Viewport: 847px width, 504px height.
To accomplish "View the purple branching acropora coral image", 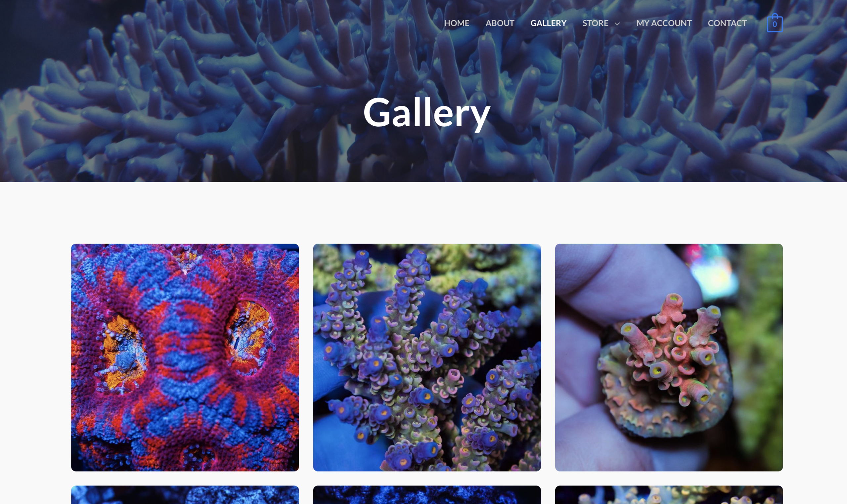I will [x=427, y=357].
